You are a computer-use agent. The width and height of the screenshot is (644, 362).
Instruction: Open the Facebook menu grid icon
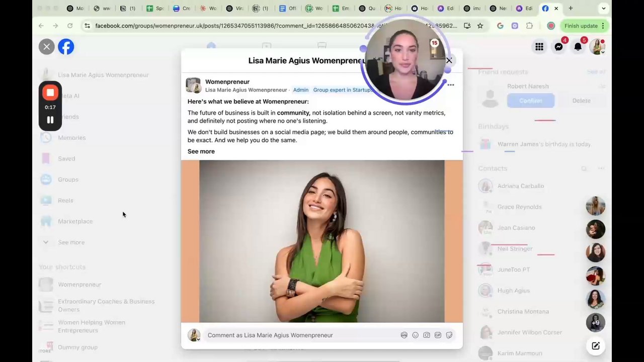pyautogui.click(x=539, y=47)
